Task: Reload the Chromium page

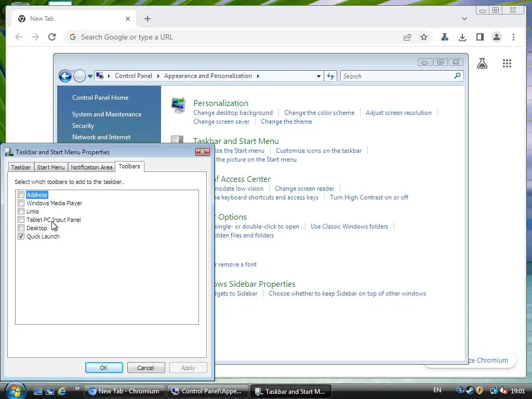Action: coord(52,37)
